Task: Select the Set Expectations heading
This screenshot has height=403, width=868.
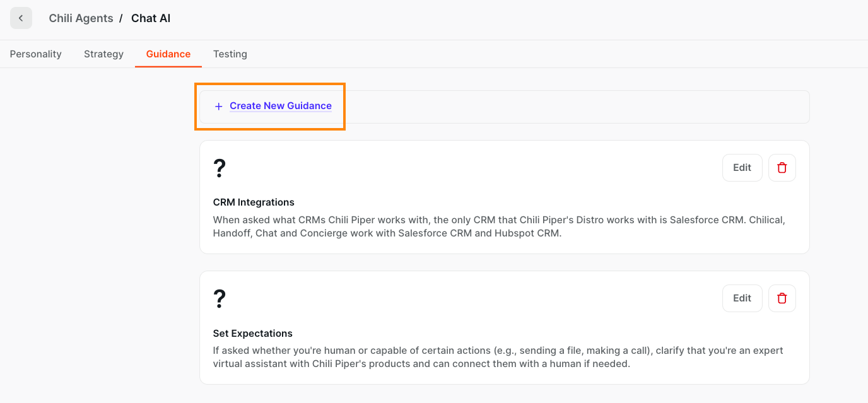Action: pyautogui.click(x=253, y=333)
